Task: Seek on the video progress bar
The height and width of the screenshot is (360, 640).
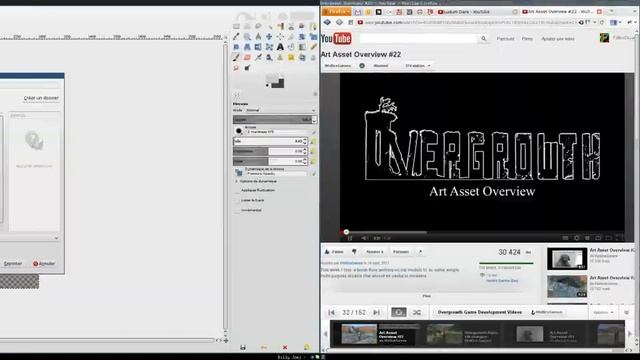Action: [x=482, y=232]
